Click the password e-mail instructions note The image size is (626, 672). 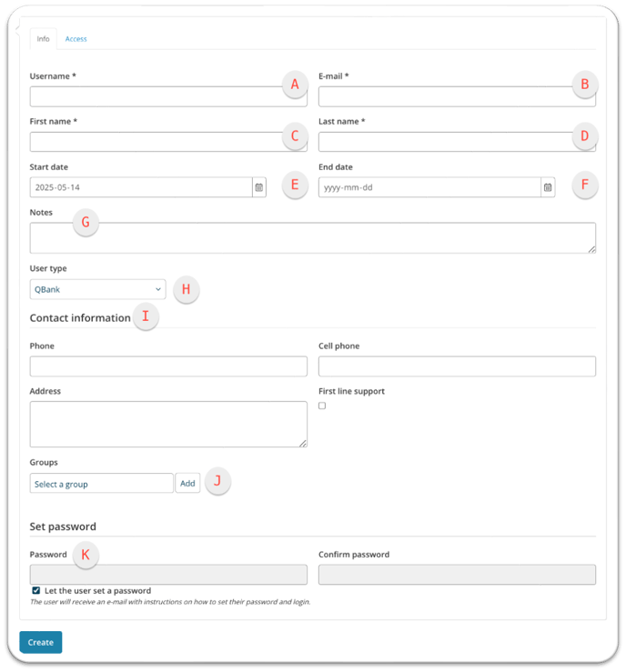click(170, 602)
